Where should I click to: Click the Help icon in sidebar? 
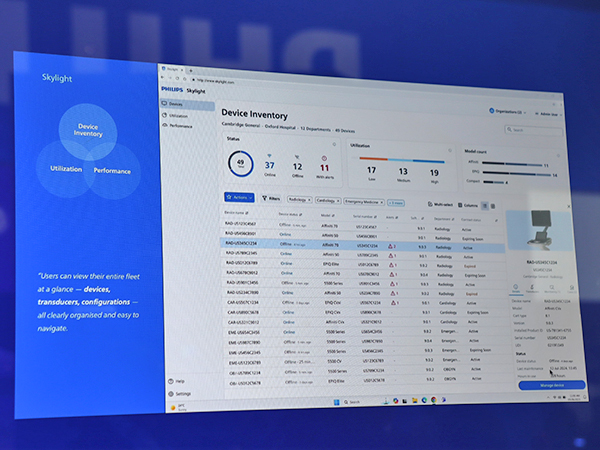pyautogui.click(x=169, y=380)
